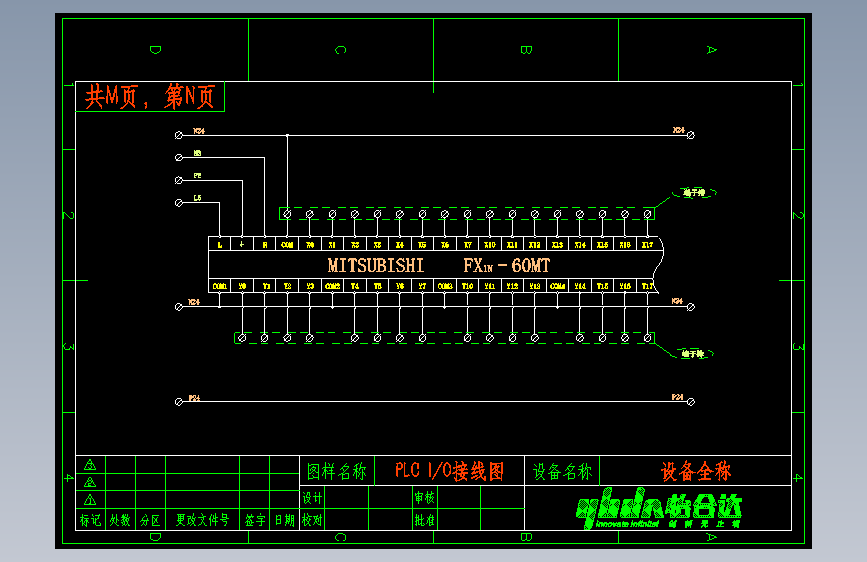The width and height of the screenshot is (867, 562).
Task: Click the Y7 terminal cell
Action: (x=422, y=285)
